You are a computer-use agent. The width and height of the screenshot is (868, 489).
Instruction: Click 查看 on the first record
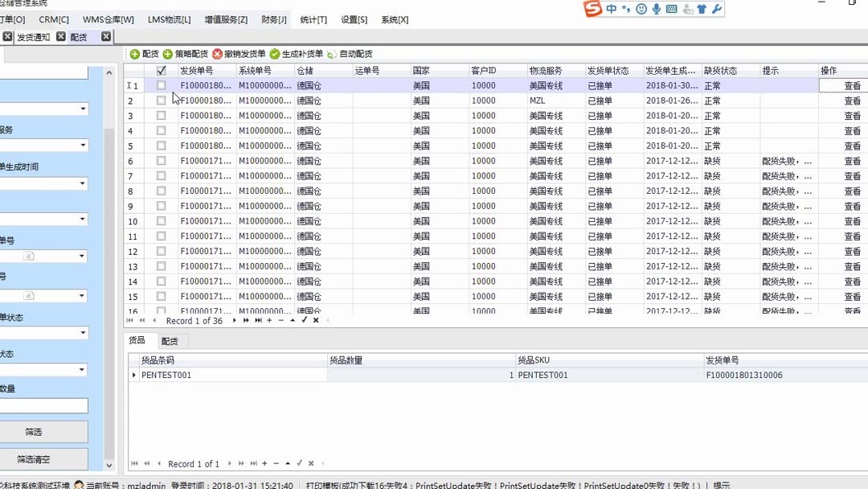tap(854, 85)
